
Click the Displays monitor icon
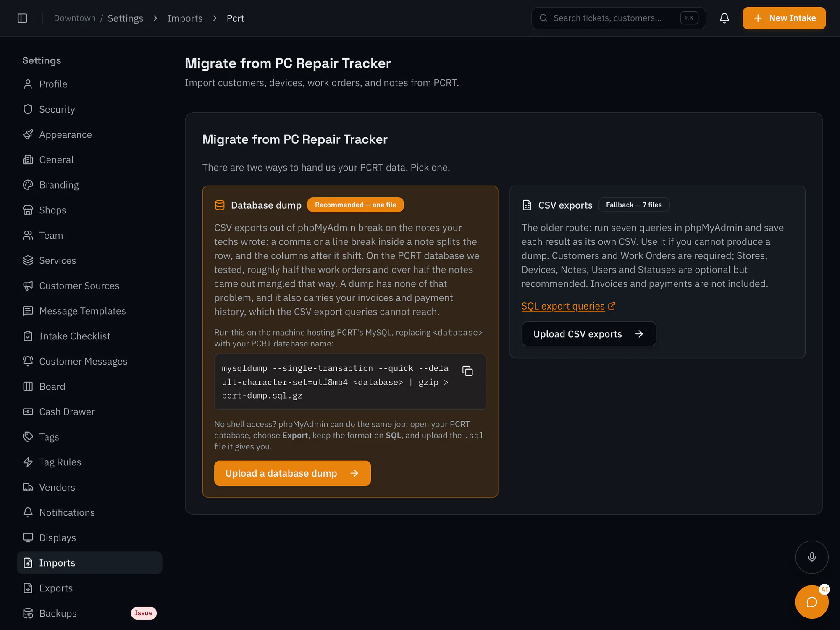point(28,538)
